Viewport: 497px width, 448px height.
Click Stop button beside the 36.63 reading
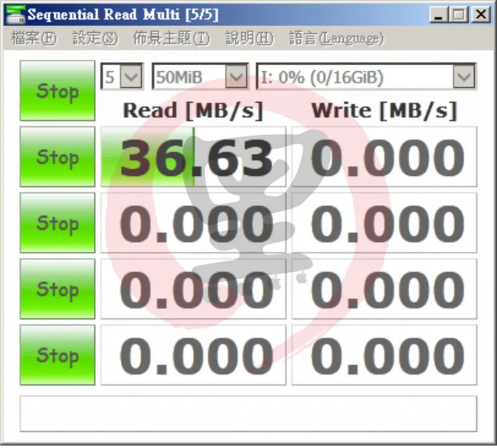(57, 156)
